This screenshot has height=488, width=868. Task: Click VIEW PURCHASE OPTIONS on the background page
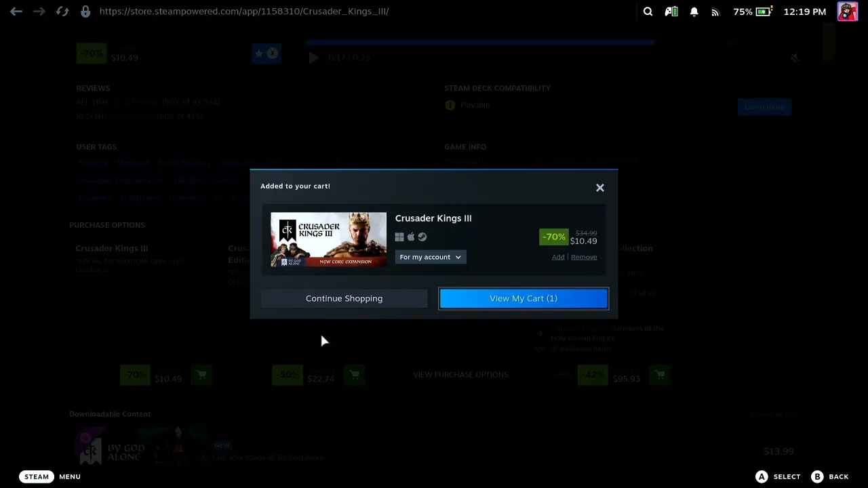coord(460,375)
